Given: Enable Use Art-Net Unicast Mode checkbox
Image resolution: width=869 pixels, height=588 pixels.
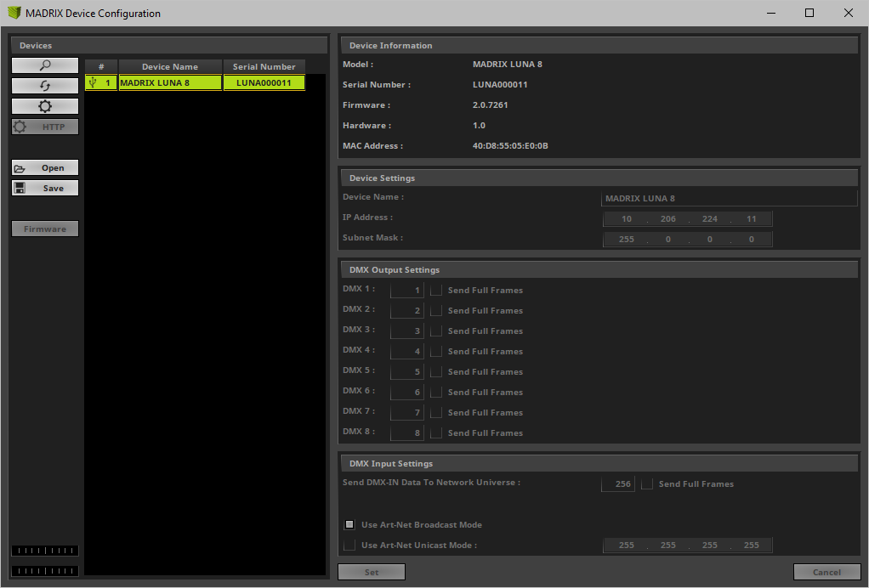Looking at the screenshot, I should tap(349, 545).
